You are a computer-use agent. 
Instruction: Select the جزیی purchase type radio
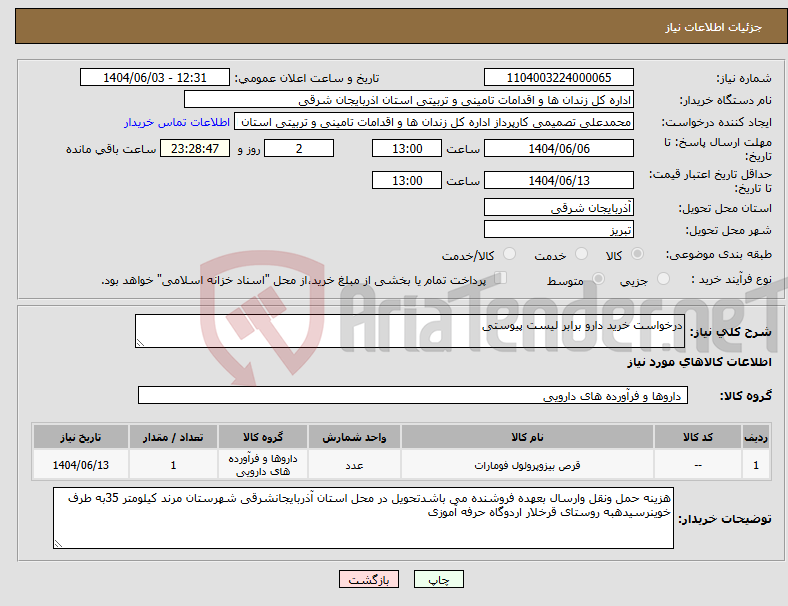[663, 278]
